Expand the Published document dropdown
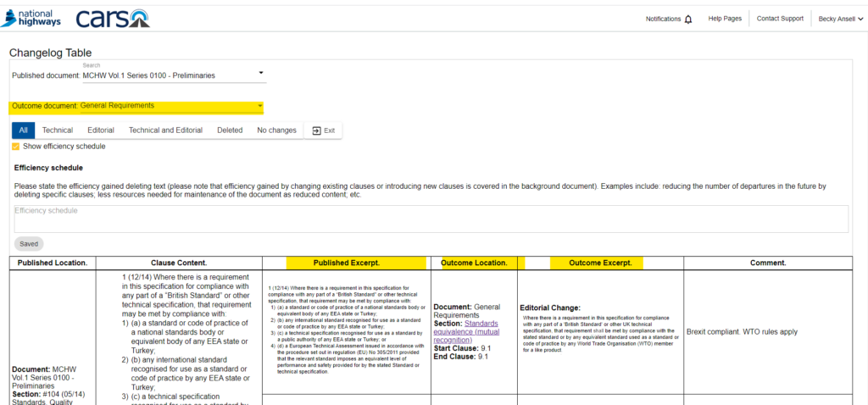868x405 pixels. 260,74
